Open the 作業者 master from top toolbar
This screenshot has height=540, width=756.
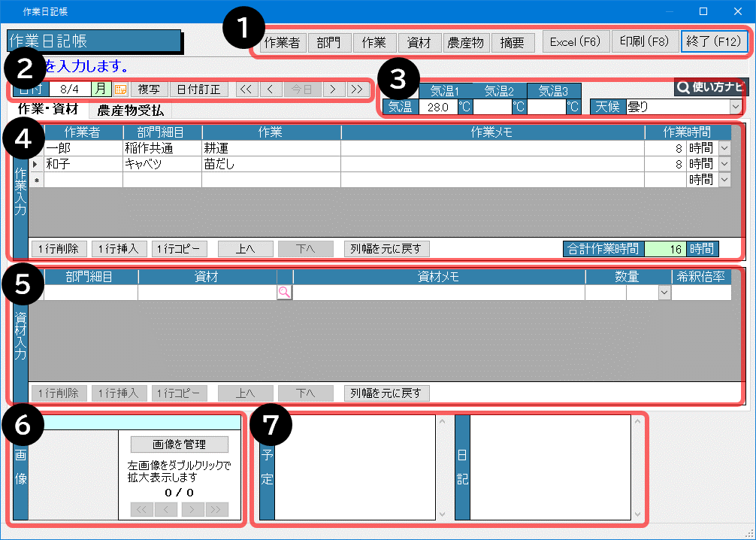coord(283,43)
